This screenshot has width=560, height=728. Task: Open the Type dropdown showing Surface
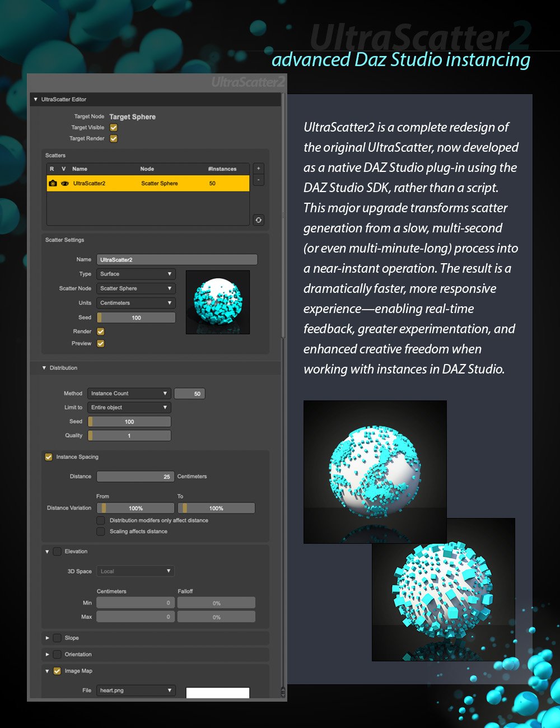(136, 274)
